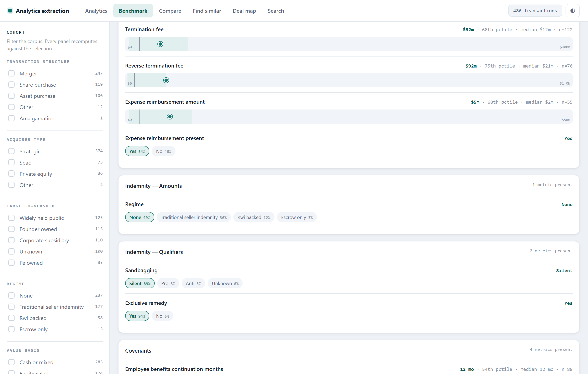Check the Founder owned filter
The height and width of the screenshot is (374, 588).
(x=11, y=229)
